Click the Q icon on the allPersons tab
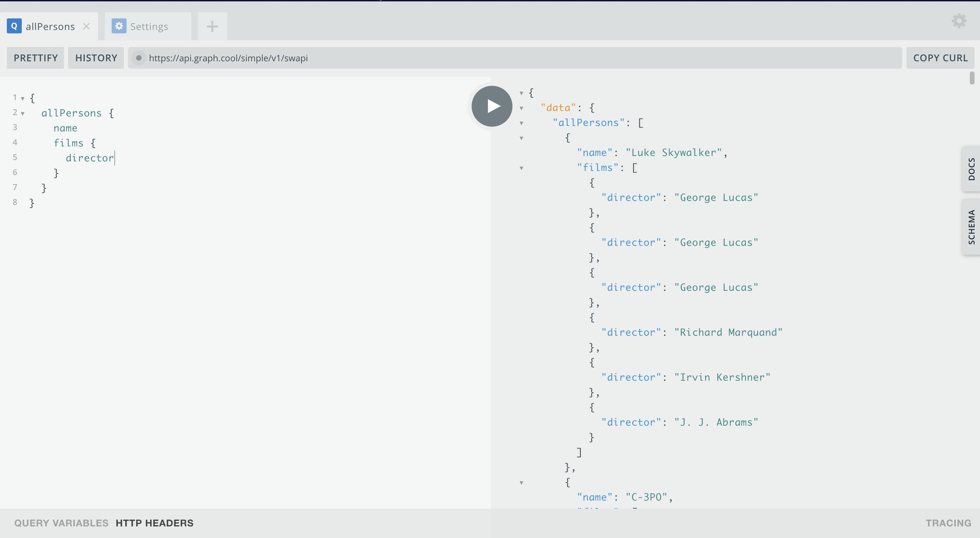 14,26
